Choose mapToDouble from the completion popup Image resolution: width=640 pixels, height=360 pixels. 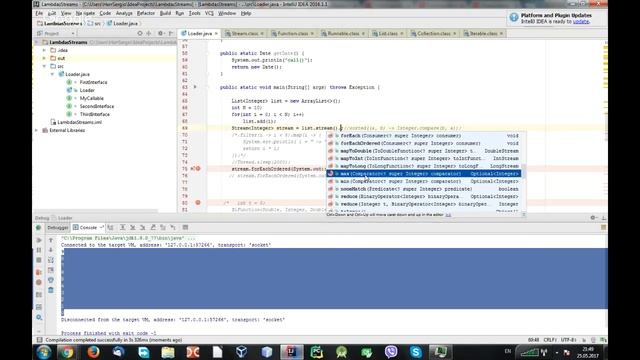point(424,151)
